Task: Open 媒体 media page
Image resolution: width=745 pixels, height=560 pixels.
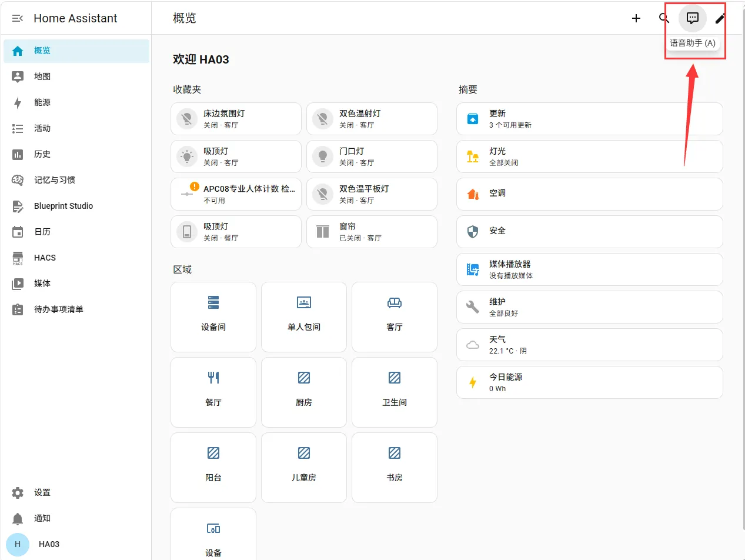Action: click(76, 284)
